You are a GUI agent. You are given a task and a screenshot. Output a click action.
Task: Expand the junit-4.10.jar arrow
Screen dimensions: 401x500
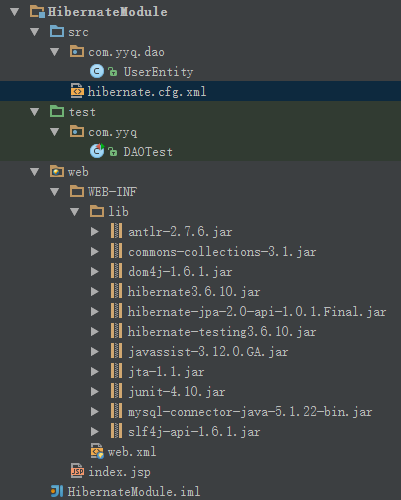click(x=95, y=392)
